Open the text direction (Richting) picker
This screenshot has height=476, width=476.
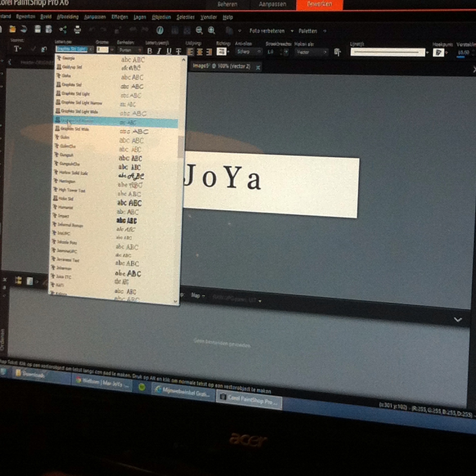pos(222,51)
